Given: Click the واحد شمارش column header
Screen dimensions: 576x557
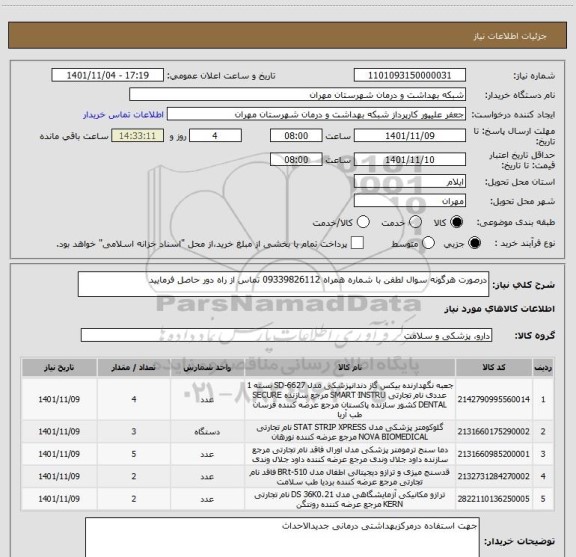Looking at the screenshot, I should click(x=207, y=367).
